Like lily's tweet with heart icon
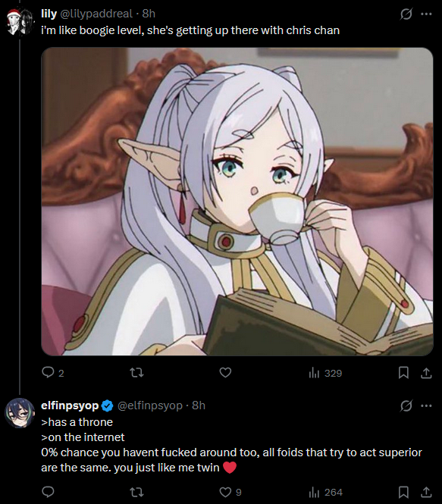 click(x=225, y=373)
